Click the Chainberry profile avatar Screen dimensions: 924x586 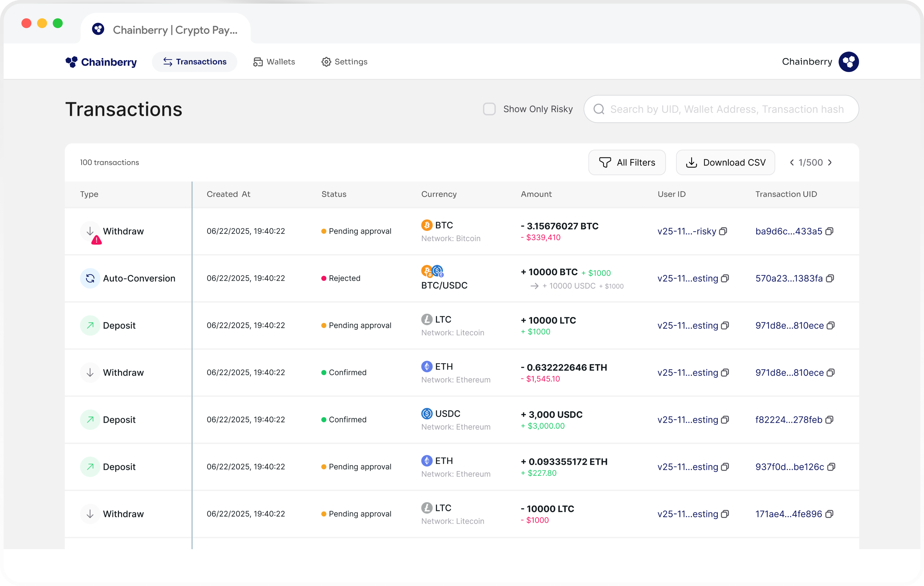point(848,62)
